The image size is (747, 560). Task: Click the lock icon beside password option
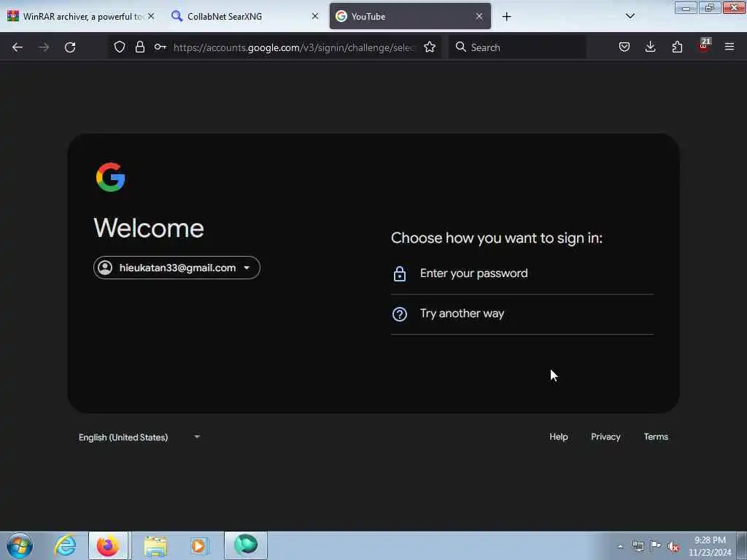tap(400, 274)
